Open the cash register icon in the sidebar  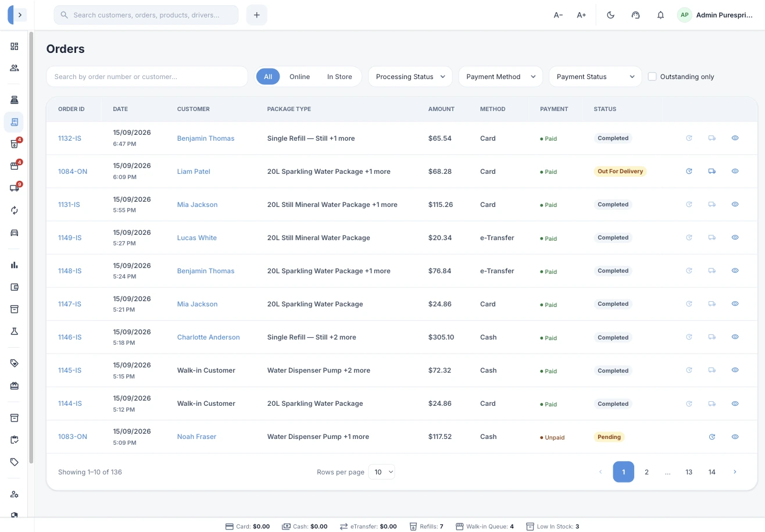(x=15, y=100)
